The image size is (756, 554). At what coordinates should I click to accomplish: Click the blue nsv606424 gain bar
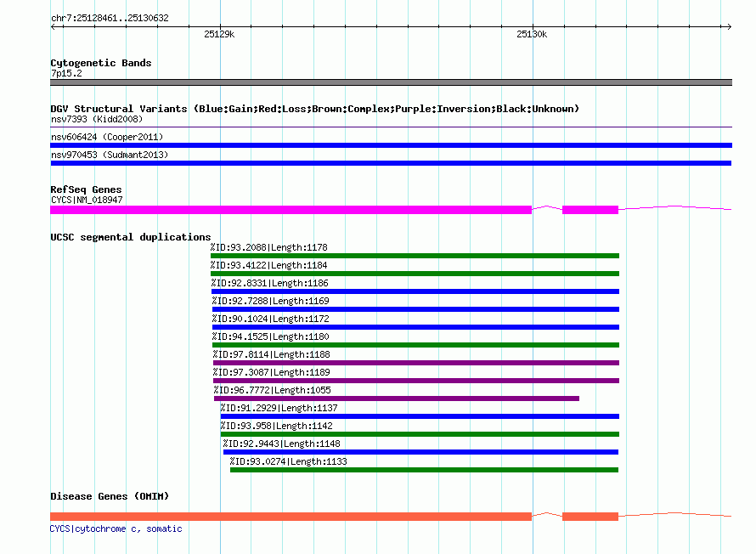pyautogui.click(x=391, y=145)
